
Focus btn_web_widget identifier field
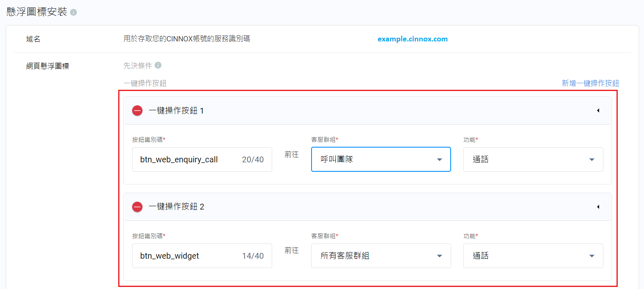pos(202,256)
